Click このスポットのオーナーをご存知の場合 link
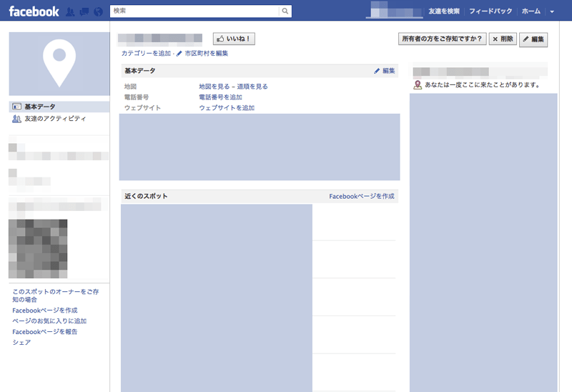The width and height of the screenshot is (572, 392). pyautogui.click(x=56, y=295)
